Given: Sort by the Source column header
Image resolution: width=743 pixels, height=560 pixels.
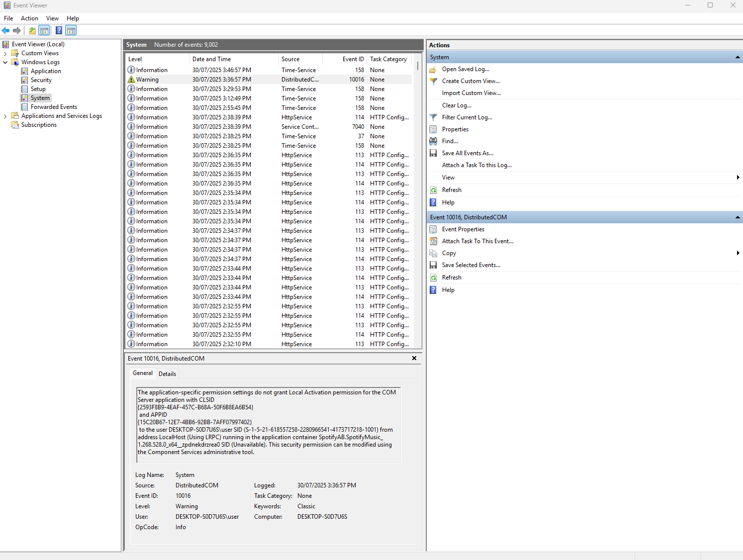Looking at the screenshot, I should 300,59.
